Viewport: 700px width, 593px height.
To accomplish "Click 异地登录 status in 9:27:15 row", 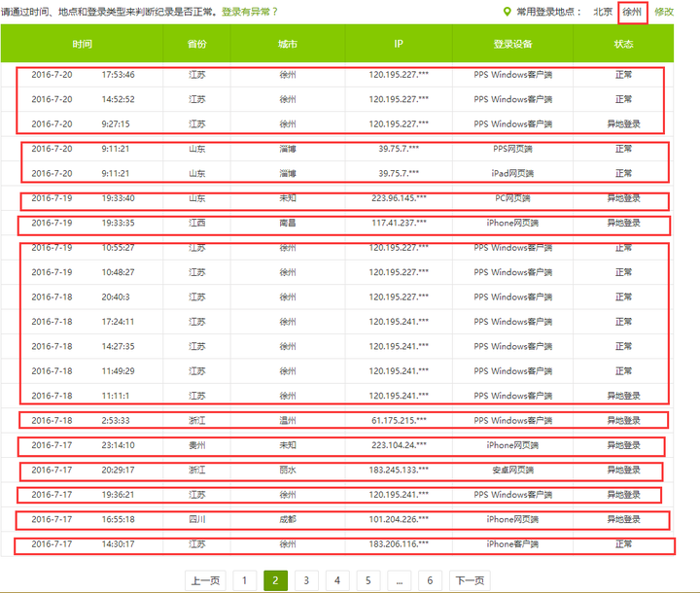I will (x=623, y=123).
